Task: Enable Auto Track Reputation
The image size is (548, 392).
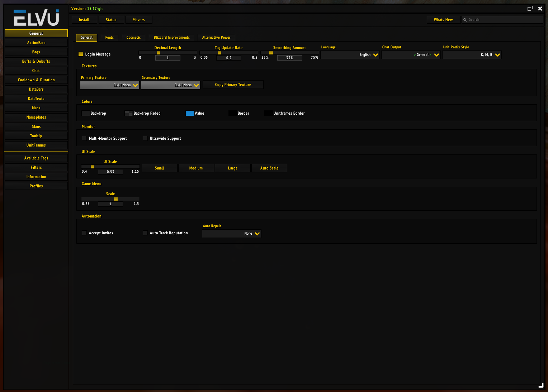Action: (x=145, y=233)
